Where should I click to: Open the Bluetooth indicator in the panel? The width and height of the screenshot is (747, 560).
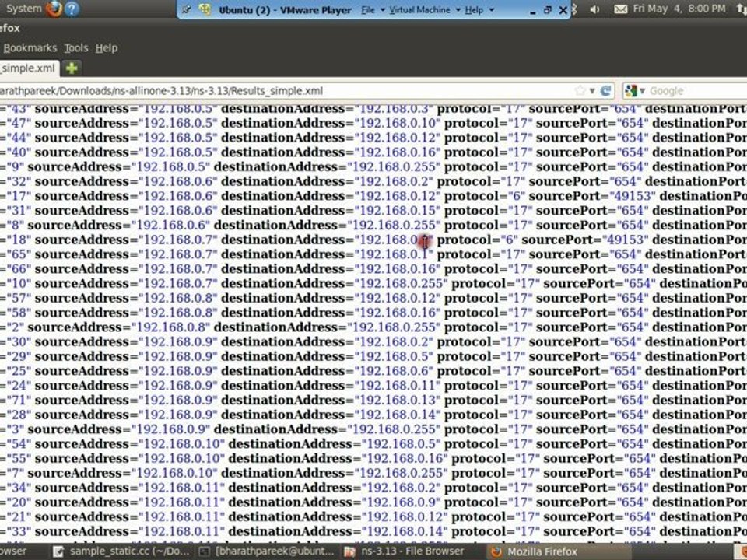click(574, 9)
